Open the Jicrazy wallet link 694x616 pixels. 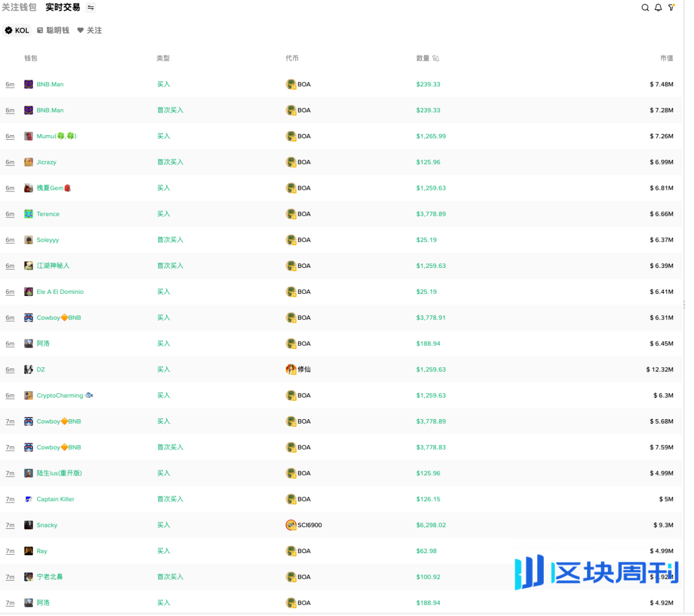pyautogui.click(x=46, y=162)
